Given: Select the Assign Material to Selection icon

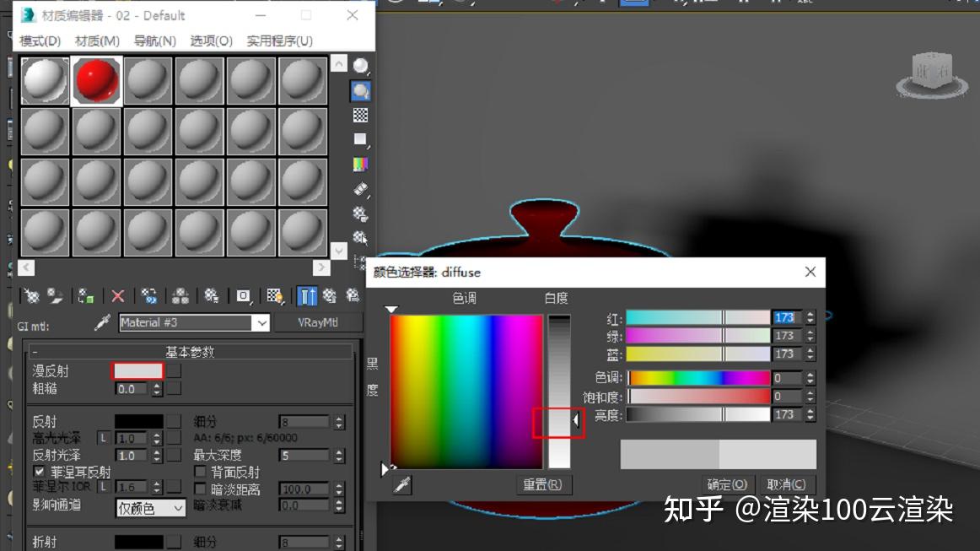Looking at the screenshot, I should pyautogui.click(x=85, y=296).
